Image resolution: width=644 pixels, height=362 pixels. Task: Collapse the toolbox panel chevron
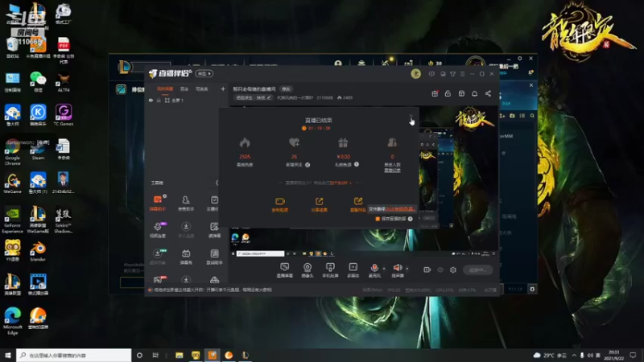point(217,183)
